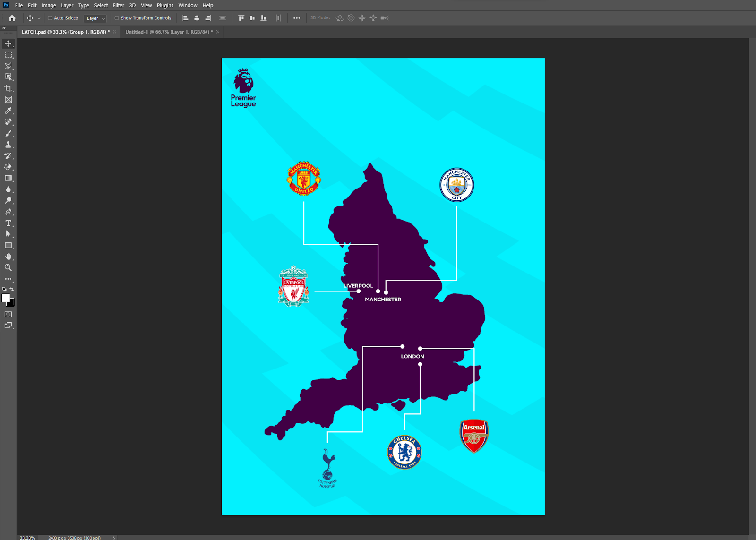Open the Filter menu
This screenshot has width=756, height=540.
[x=118, y=5]
